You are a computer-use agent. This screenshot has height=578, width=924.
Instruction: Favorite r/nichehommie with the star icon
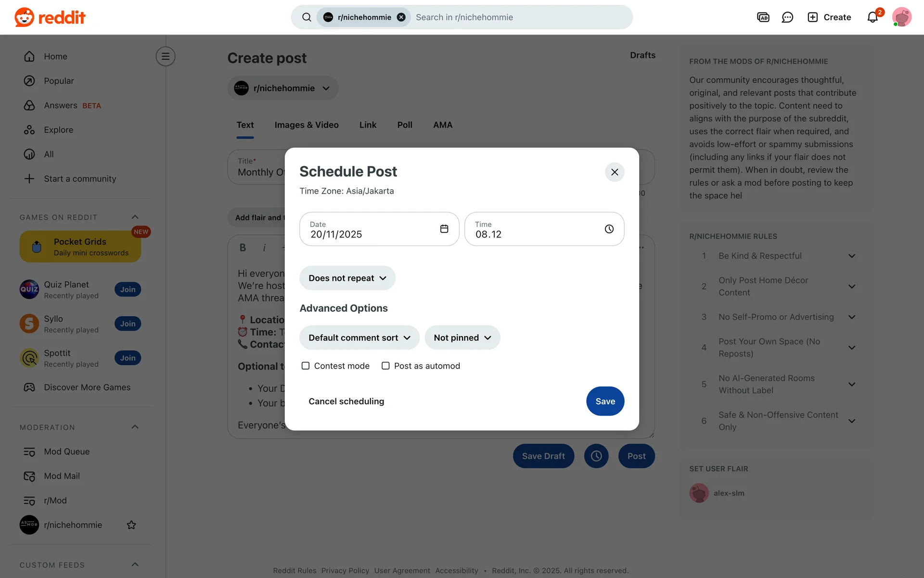click(x=131, y=525)
